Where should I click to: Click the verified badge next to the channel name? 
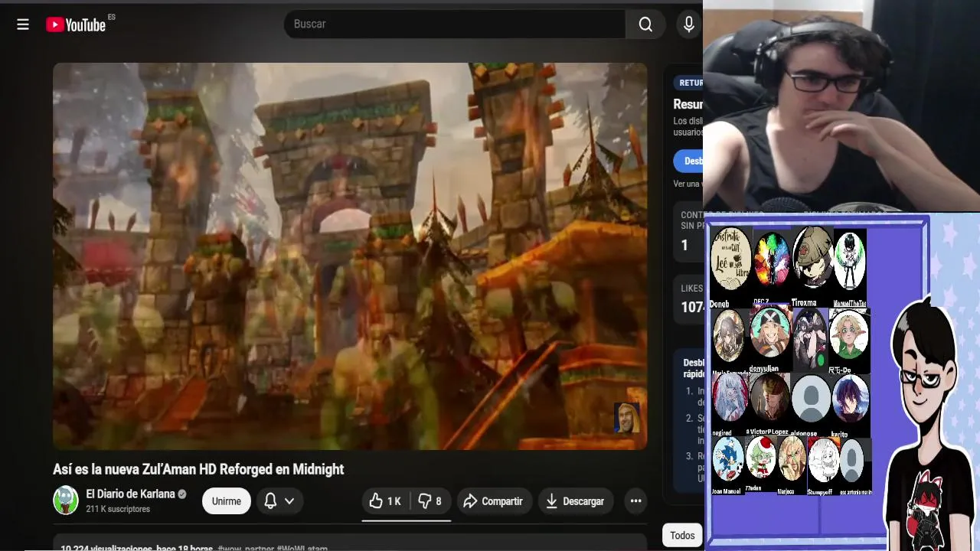(x=182, y=494)
